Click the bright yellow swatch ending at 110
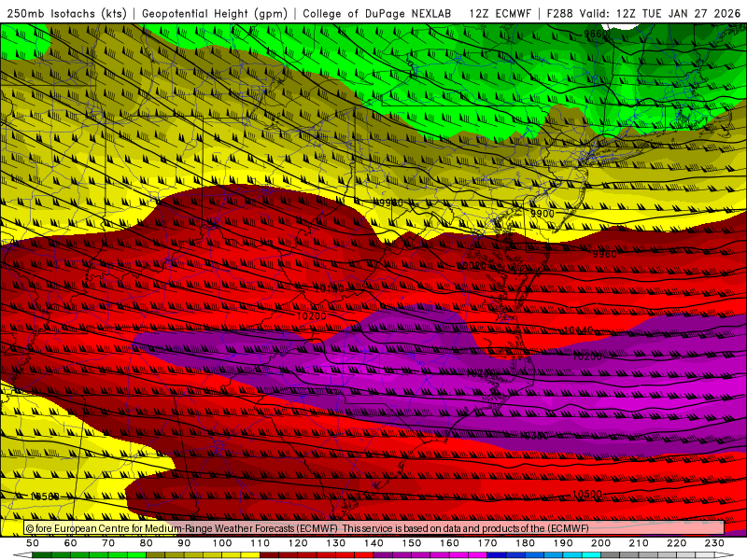Viewport: 747px width, 560px height. pos(250,555)
